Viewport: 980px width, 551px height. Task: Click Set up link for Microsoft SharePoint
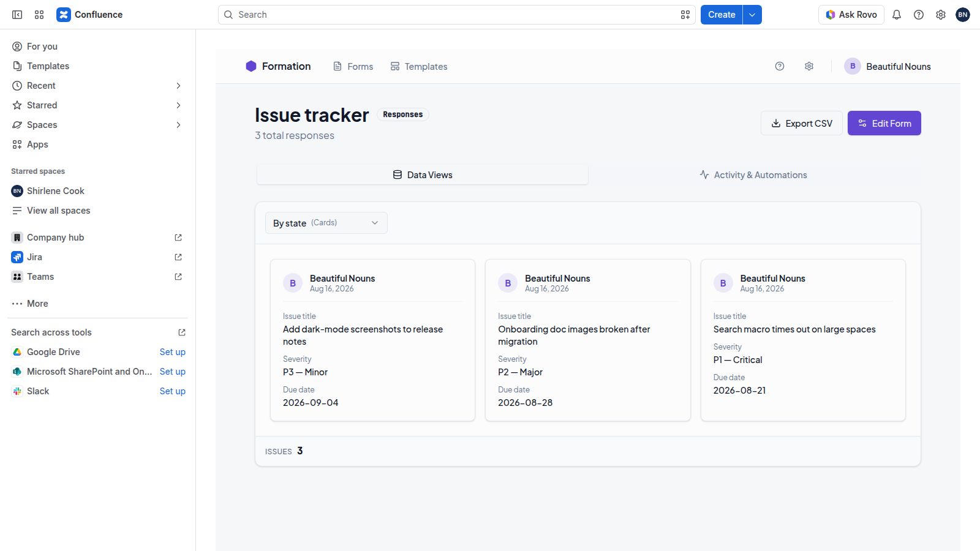(173, 372)
